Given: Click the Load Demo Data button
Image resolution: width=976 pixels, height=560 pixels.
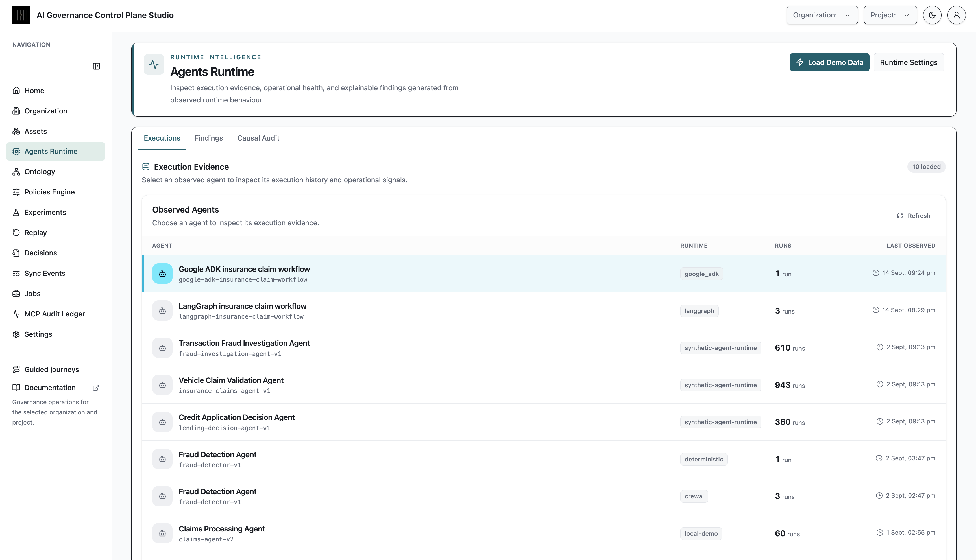Looking at the screenshot, I should 829,62.
